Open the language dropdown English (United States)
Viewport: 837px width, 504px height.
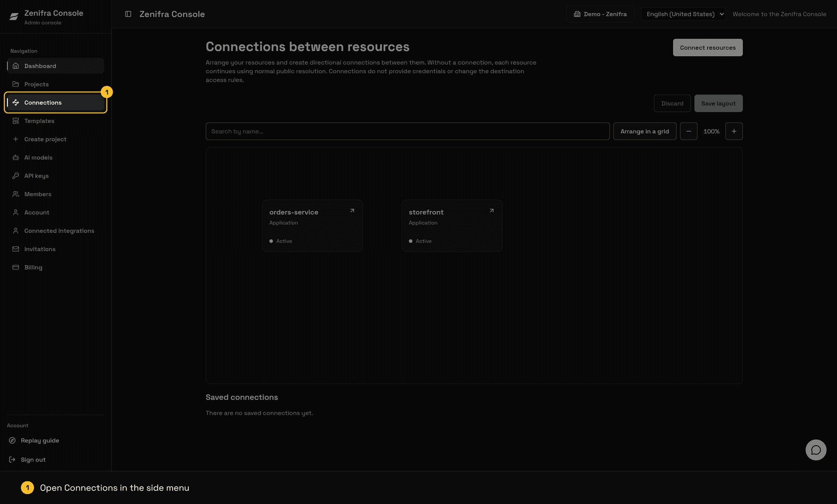[684, 14]
